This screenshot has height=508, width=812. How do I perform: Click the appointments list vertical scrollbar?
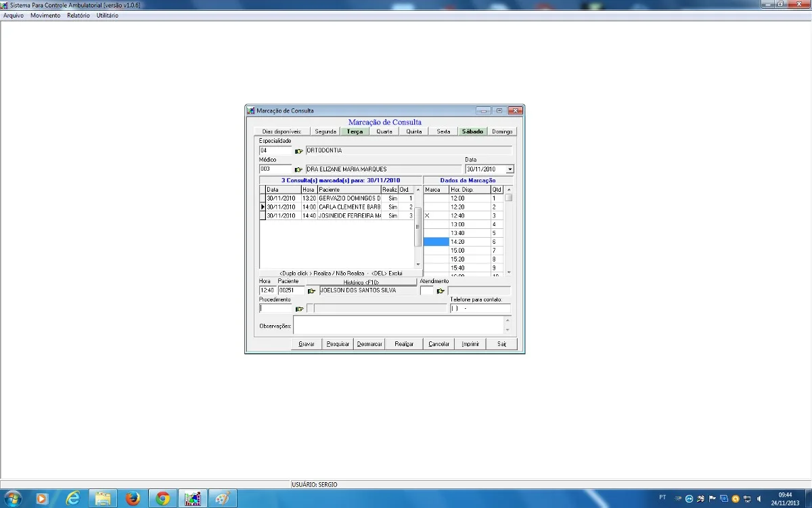point(418,228)
